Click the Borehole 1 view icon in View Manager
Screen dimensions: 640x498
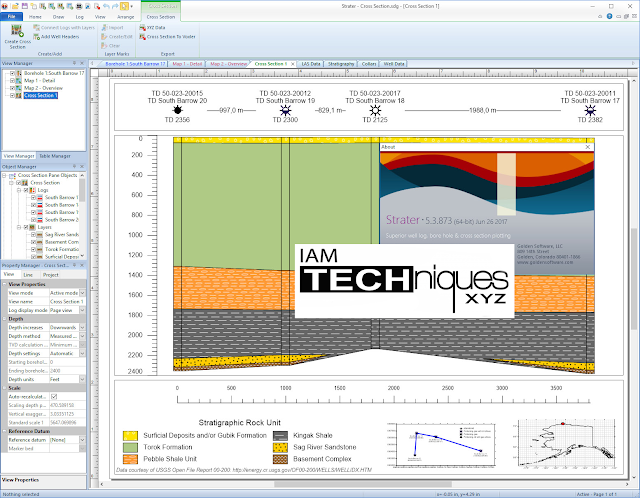pos(19,73)
